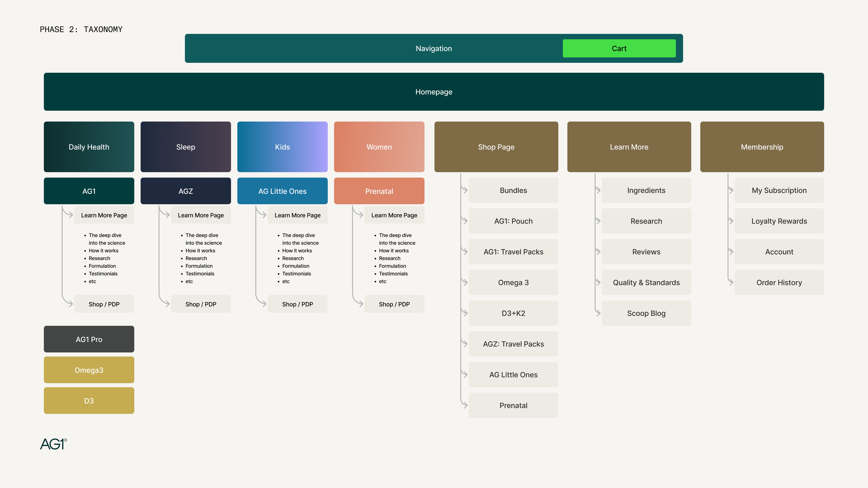Open the Daily Health category tile
The height and width of the screenshot is (488, 868).
(x=89, y=147)
